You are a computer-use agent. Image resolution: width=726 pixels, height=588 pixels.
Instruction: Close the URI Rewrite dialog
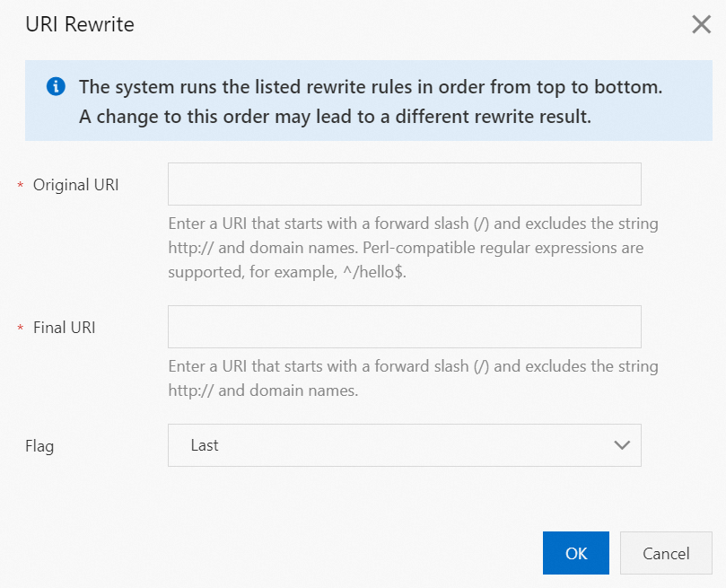click(x=702, y=25)
